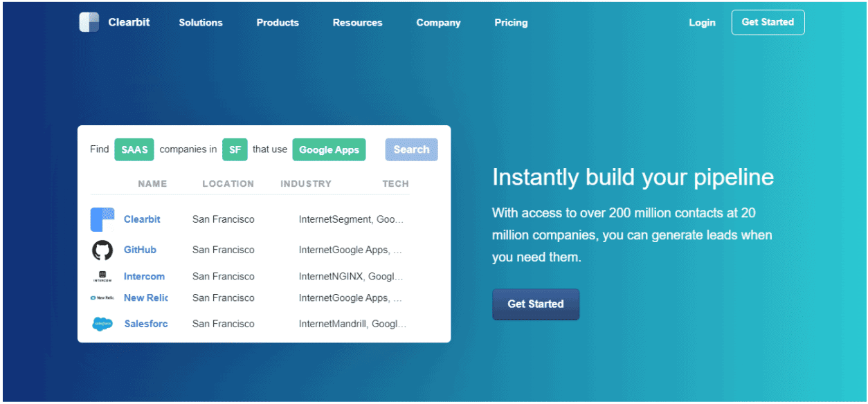The height and width of the screenshot is (404, 868).
Task: Click the Clearbit brand name in header
Action: point(129,22)
